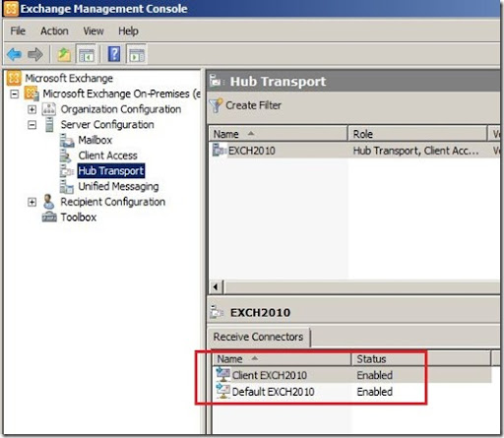This screenshot has width=504, height=438.
Task: Toggle the Show/Hide Action Pane icon
Action: pyautogui.click(x=137, y=54)
